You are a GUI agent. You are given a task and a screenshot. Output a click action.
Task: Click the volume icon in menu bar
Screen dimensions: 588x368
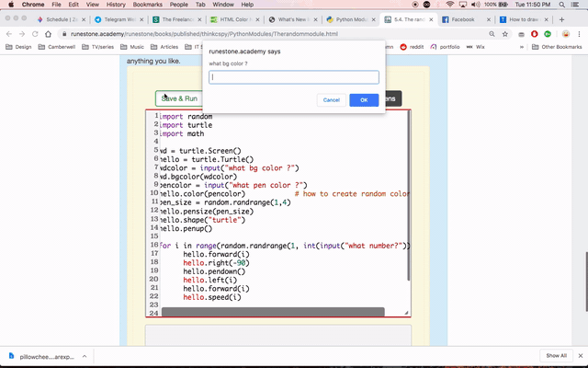coord(476,5)
